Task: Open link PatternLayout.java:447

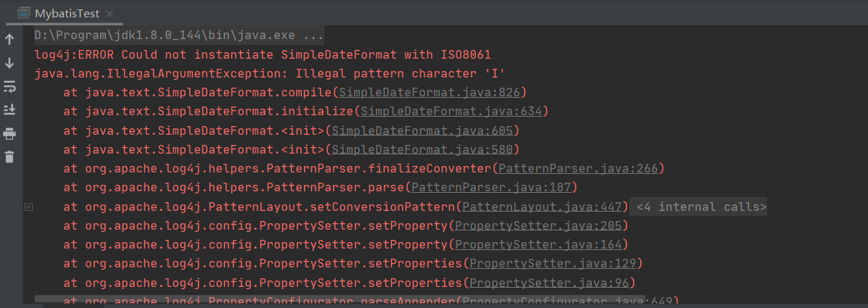Action: (542, 207)
